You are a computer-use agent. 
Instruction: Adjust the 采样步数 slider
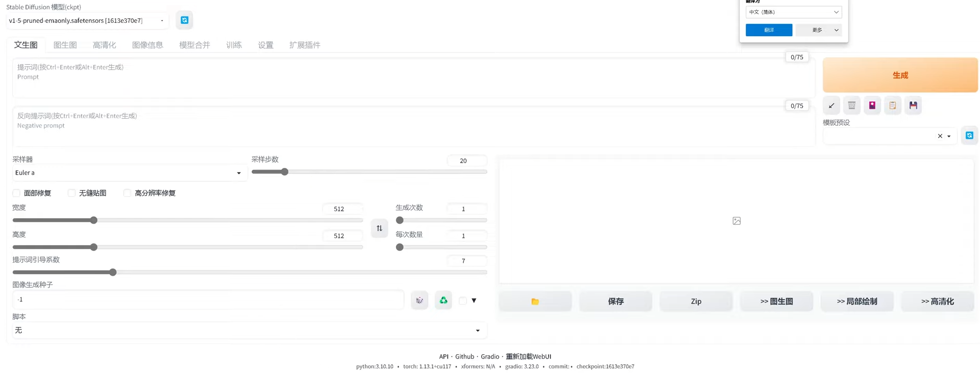pos(369,172)
